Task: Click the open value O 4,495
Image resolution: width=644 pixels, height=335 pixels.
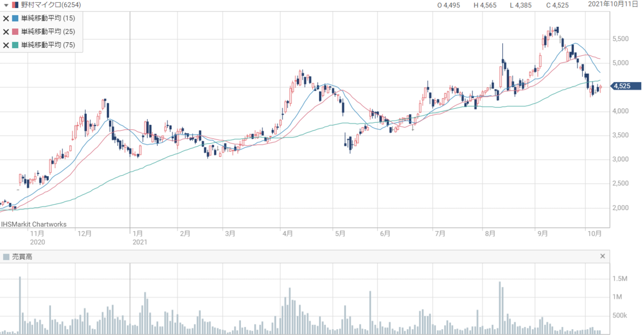Action: click(x=450, y=5)
